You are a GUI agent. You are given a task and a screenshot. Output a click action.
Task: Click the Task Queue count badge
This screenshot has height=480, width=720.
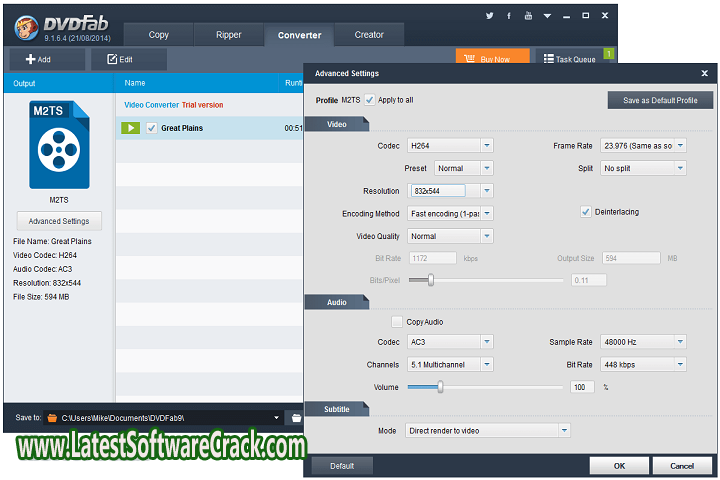pos(609,53)
